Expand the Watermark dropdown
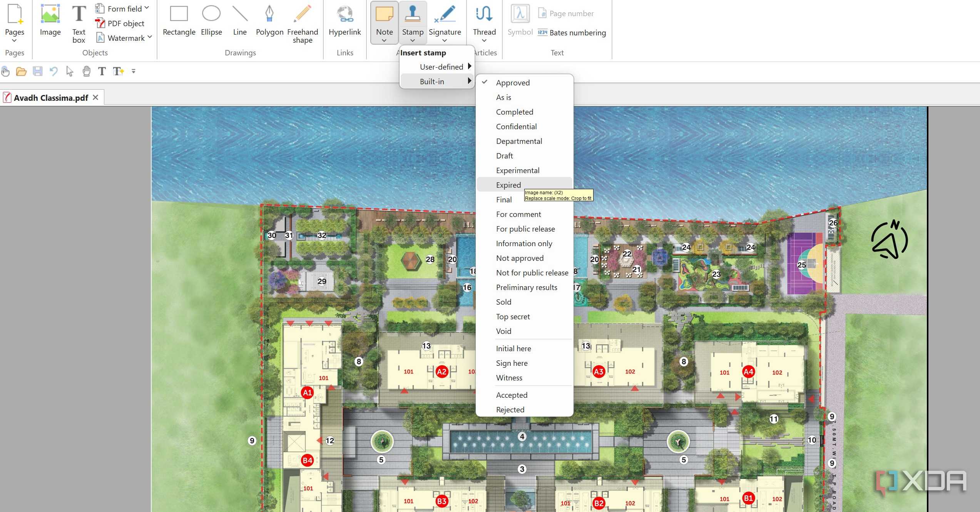 (x=150, y=37)
